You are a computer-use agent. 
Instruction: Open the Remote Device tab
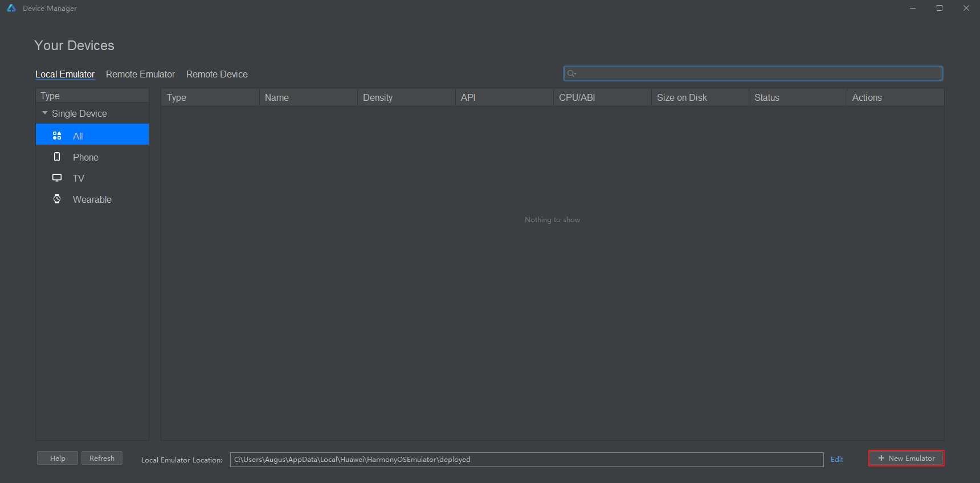coord(217,74)
